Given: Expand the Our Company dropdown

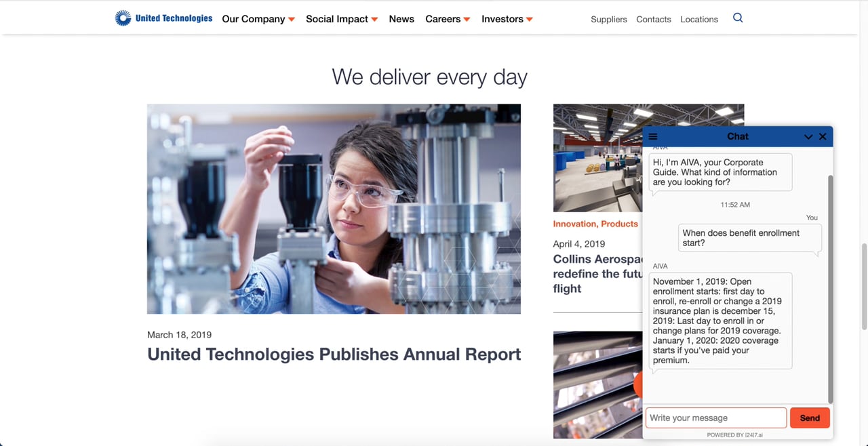Looking at the screenshot, I should (258, 19).
